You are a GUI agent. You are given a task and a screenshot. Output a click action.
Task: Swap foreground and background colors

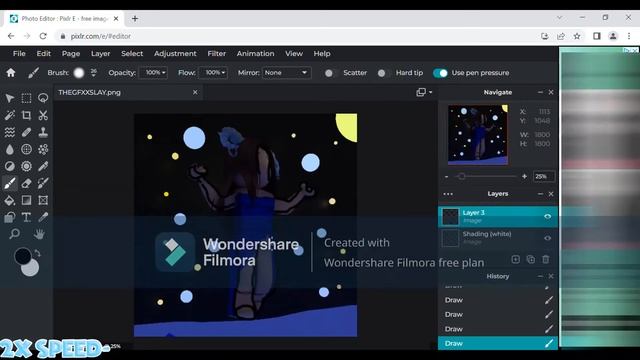[x=37, y=253]
